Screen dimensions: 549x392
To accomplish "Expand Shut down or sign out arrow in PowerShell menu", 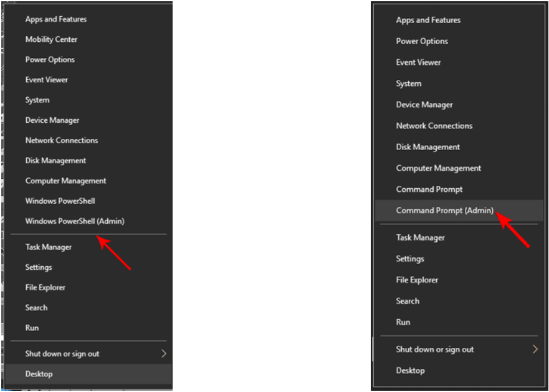I will pyautogui.click(x=164, y=353).
